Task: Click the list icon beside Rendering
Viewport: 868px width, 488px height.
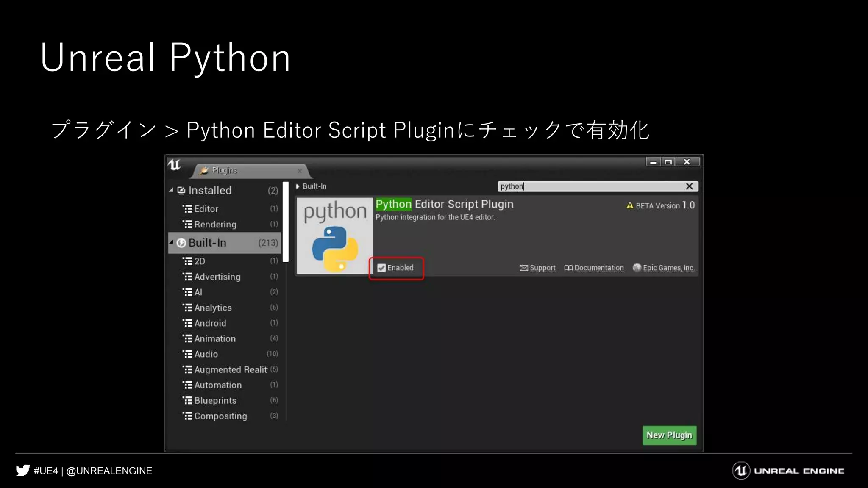Action: 187,224
